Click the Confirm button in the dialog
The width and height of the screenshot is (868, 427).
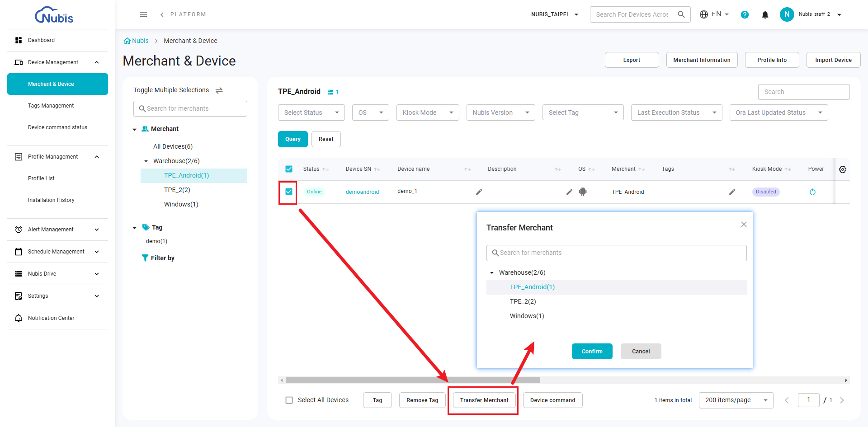point(592,352)
